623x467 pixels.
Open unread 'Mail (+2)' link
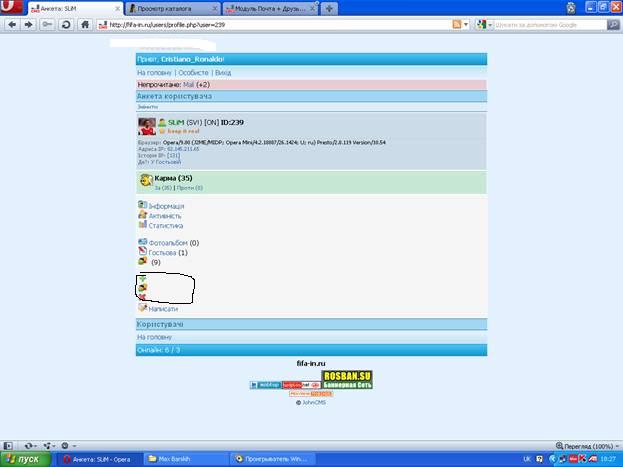click(x=196, y=84)
